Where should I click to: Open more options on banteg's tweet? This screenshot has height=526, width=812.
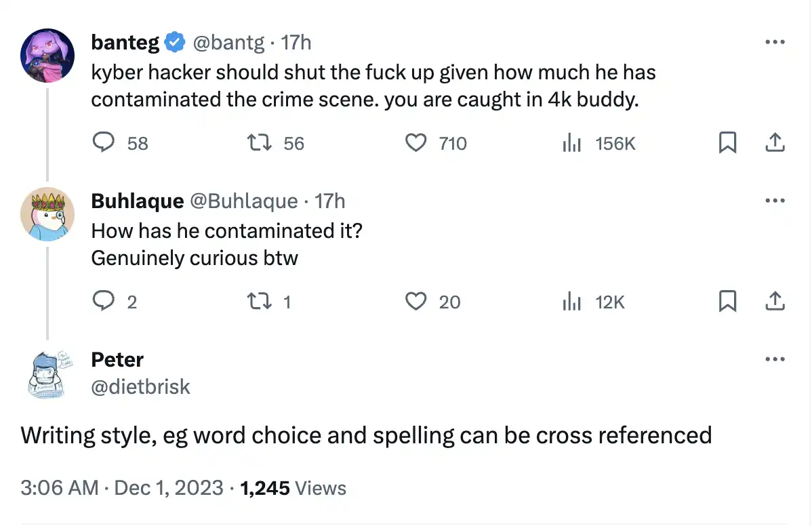[774, 42]
